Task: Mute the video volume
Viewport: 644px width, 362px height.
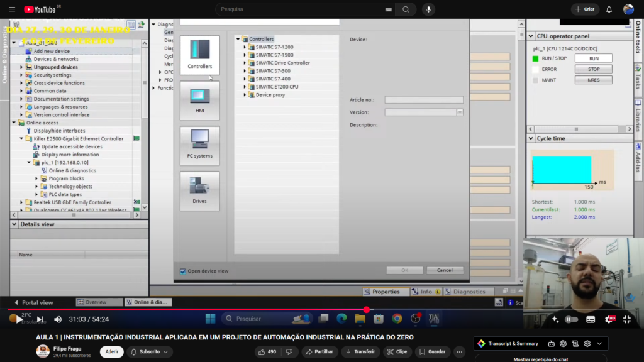Action: [x=58, y=319]
